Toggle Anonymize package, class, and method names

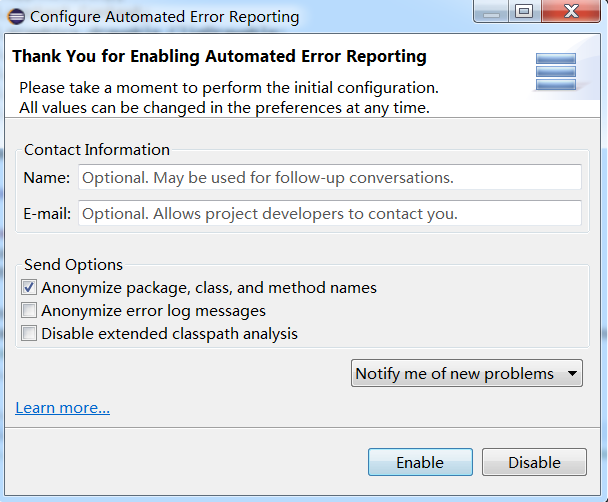[29, 288]
